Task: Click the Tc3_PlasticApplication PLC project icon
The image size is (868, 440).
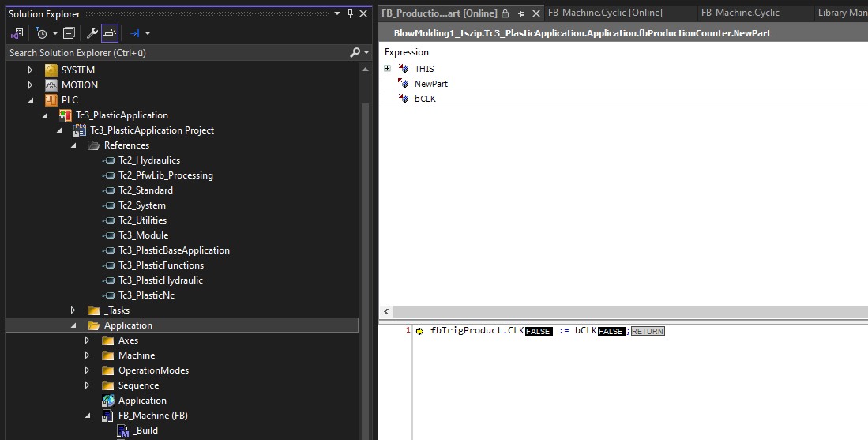Action: coord(66,115)
